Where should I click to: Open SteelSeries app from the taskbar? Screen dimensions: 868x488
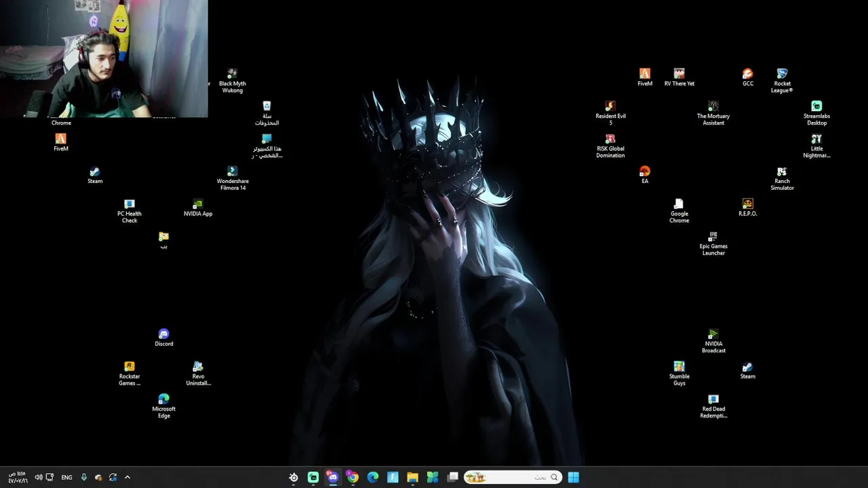click(294, 477)
